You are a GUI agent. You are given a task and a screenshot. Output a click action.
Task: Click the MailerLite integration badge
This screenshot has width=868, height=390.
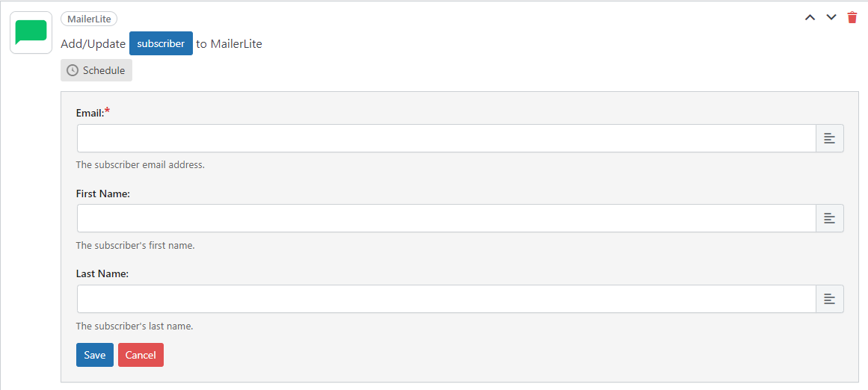click(89, 19)
